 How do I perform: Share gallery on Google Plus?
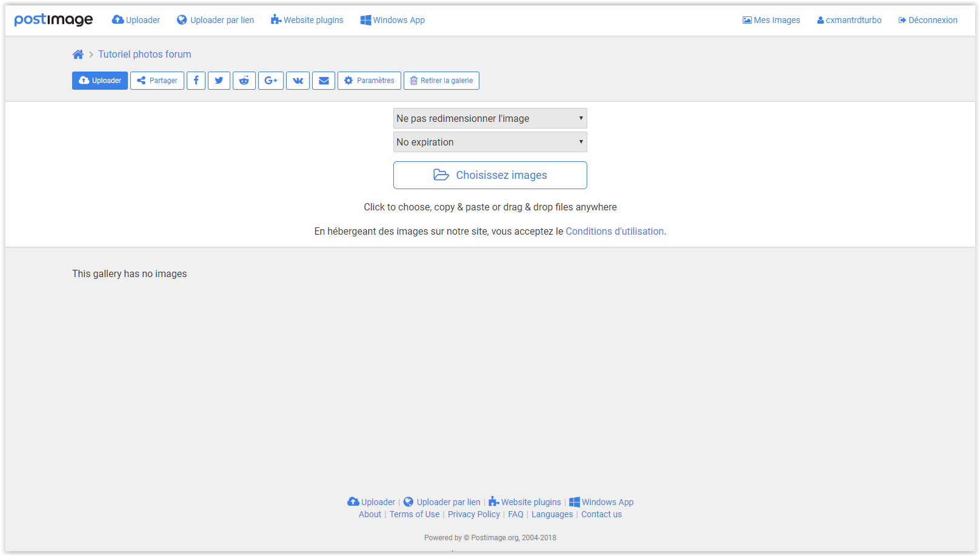(x=271, y=81)
